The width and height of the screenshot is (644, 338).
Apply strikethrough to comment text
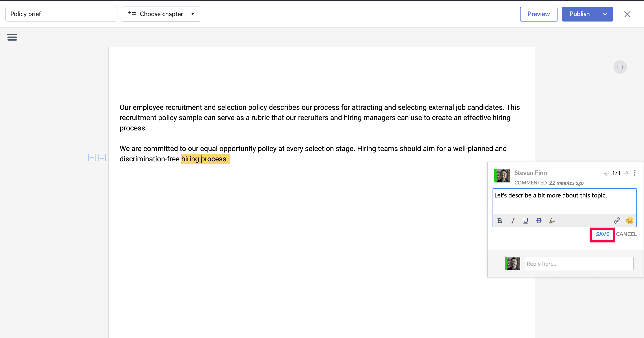point(539,221)
